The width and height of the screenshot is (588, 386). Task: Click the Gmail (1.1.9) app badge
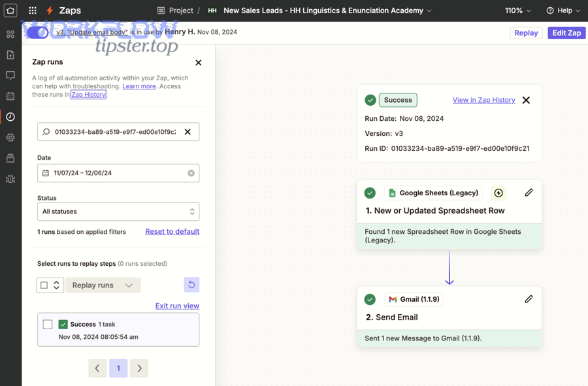(x=414, y=299)
